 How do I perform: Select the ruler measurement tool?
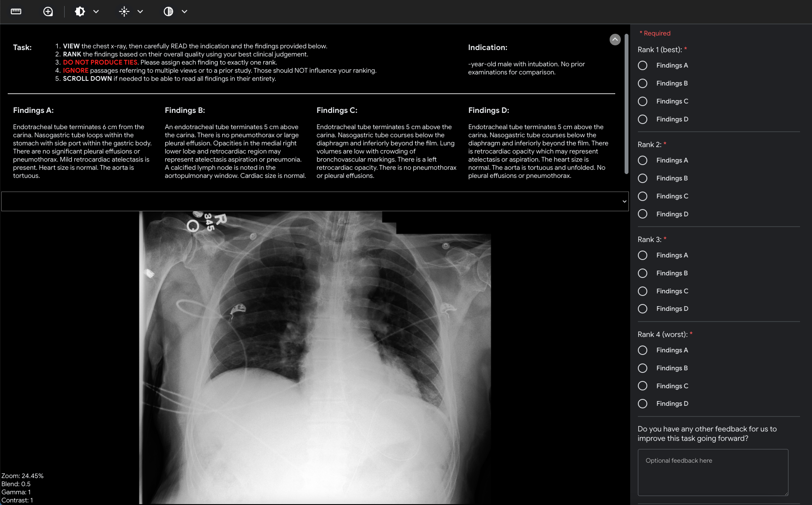click(x=16, y=12)
